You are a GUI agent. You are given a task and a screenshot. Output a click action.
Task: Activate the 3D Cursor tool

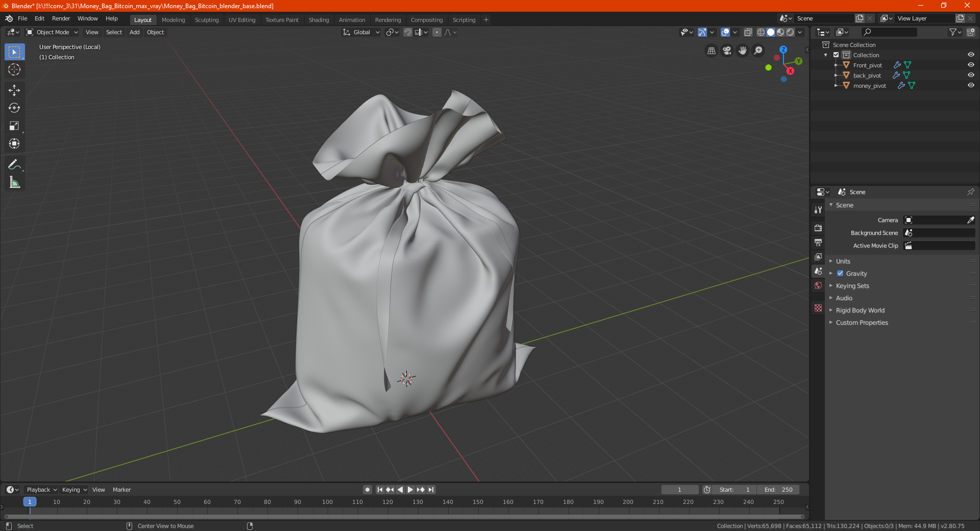pos(14,70)
